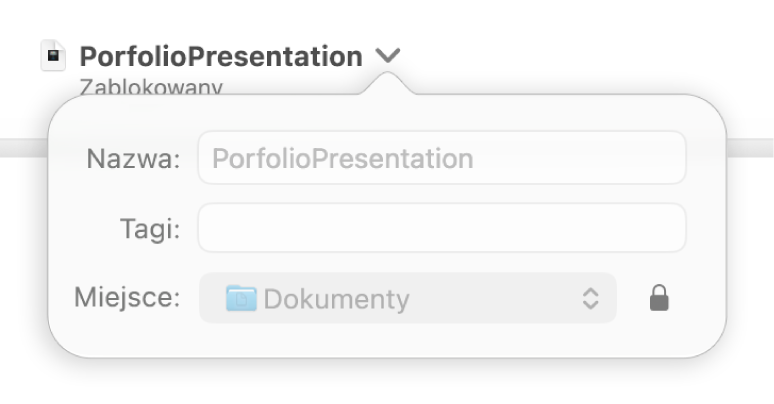Image resolution: width=774 pixels, height=404 pixels.
Task: Click empty space below Miejsce row in popover
Action: click(387, 340)
